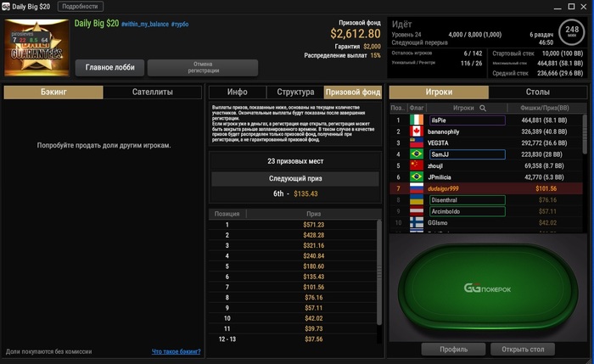Open the Главное лобби button
Screen dimensions: 594x364
coord(109,67)
